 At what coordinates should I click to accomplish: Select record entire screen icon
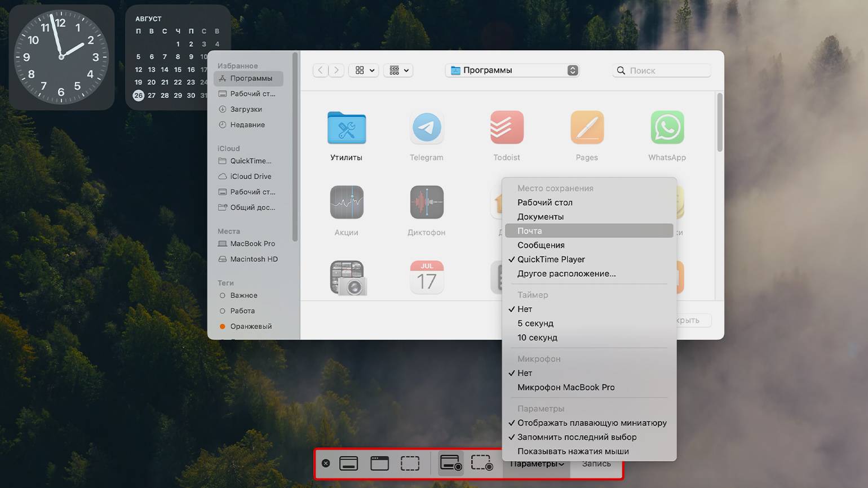coord(451,463)
